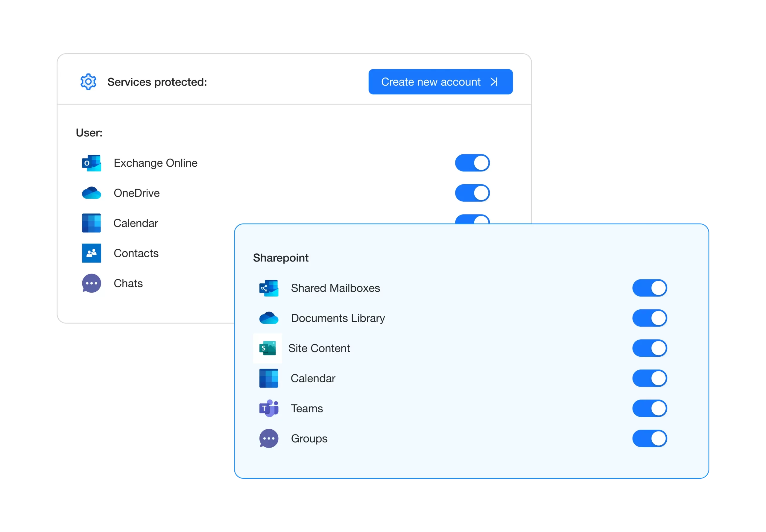Click the Contacts label
Screen dimensions: 766x532
[136, 253]
